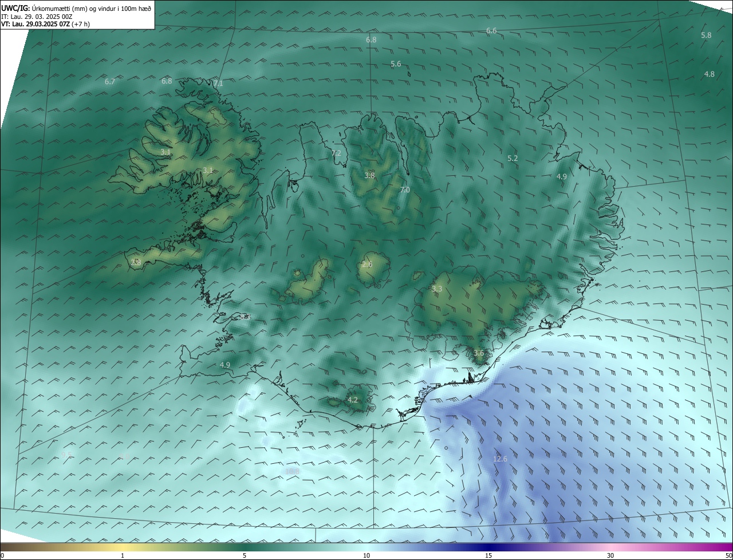Image resolution: width=733 pixels, height=560 pixels.
Task: Click the dark blue colorbar segment above 15
Action: click(488, 547)
